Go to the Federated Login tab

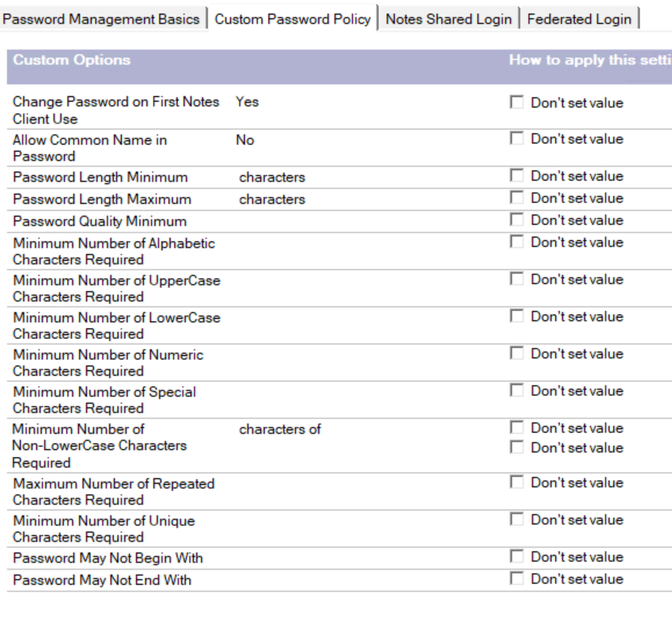579,19
